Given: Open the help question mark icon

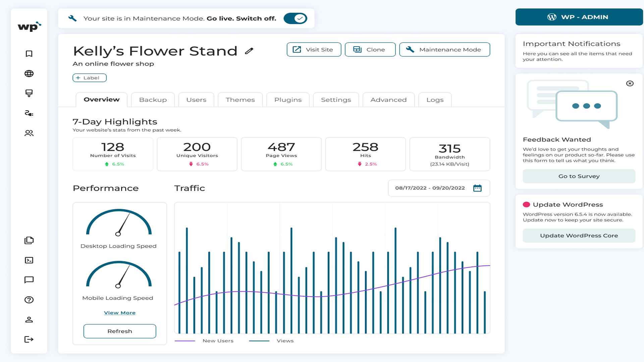Looking at the screenshot, I should point(29,300).
